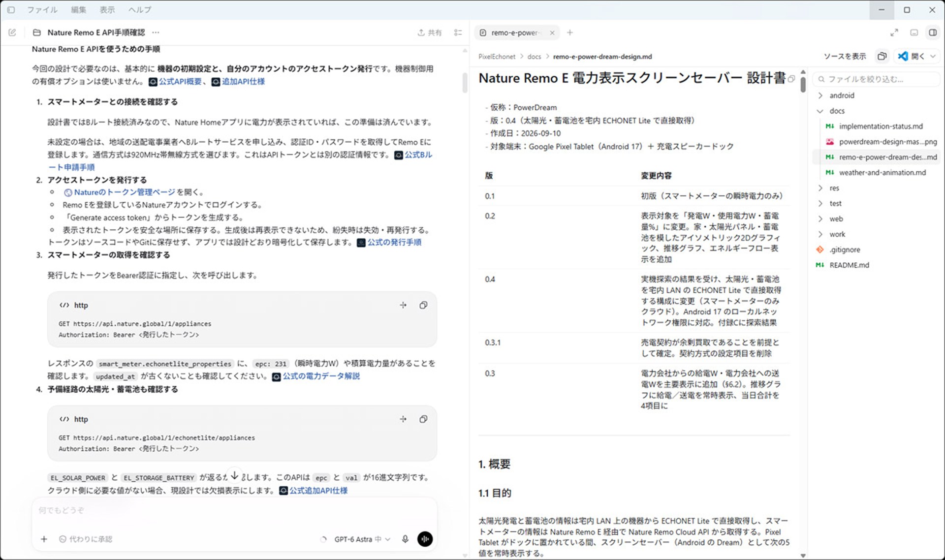Start dictation with the microphone icon
Image resolution: width=945 pixels, height=560 pixels.
(x=405, y=539)
